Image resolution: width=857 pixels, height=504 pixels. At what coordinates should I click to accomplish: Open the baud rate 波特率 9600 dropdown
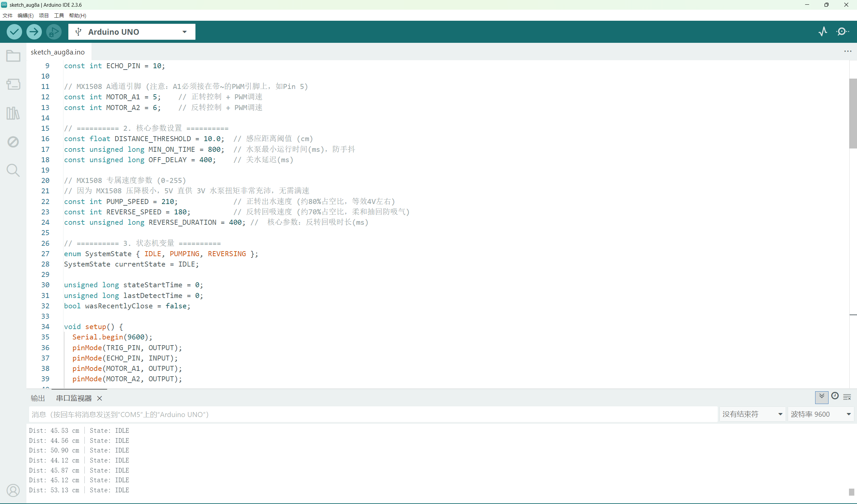[x=821, y=414]
